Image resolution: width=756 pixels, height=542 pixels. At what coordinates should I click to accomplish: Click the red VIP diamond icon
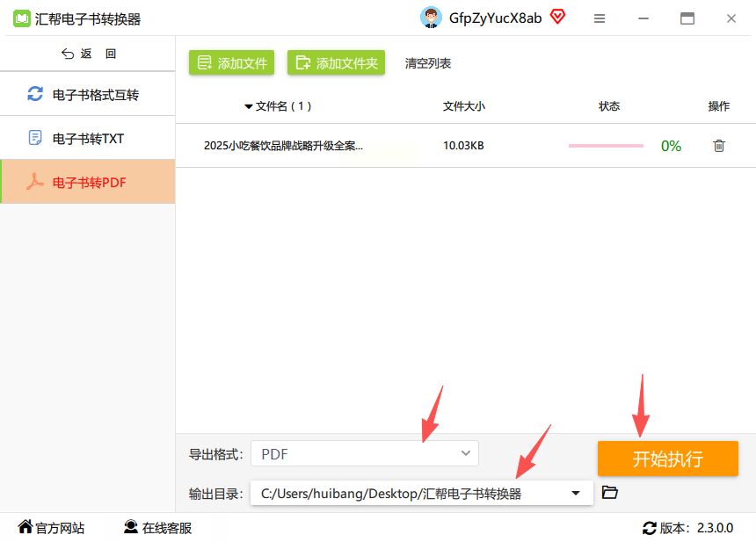[558, 17]
